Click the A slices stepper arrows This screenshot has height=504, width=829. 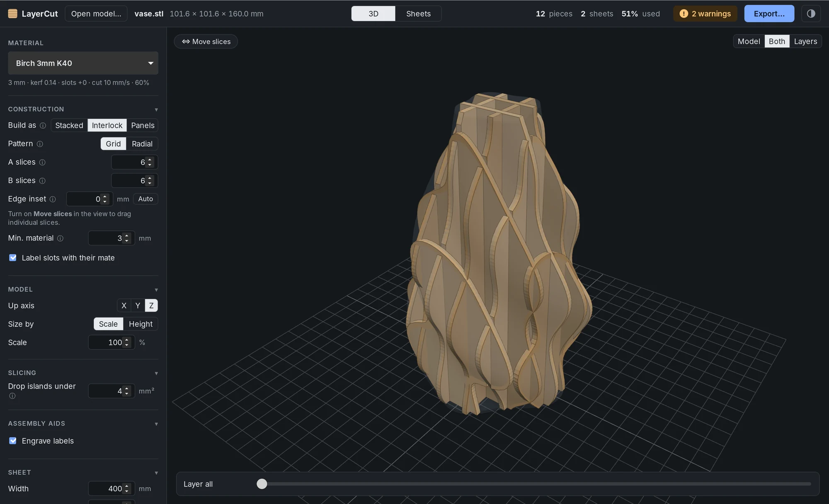click(150, 162)
